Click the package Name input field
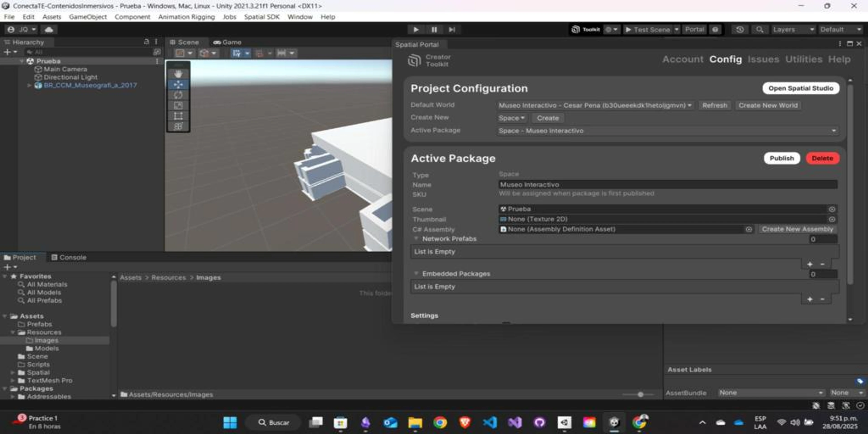The height and width of the screenshot is (434, 868). tap(668, 185)
